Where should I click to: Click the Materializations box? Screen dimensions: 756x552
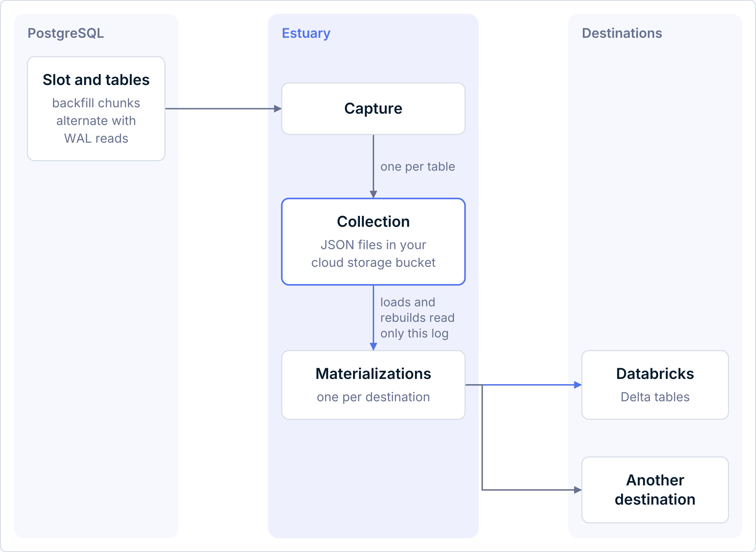(373, 385)
